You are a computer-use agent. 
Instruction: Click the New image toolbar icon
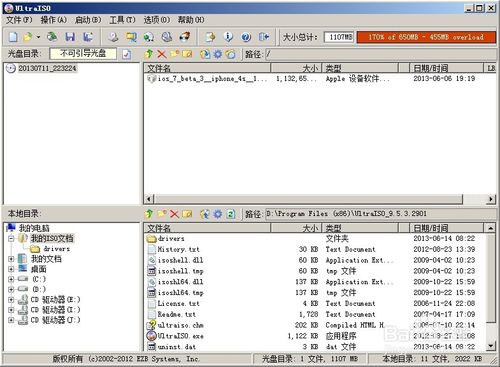(13, 37)
